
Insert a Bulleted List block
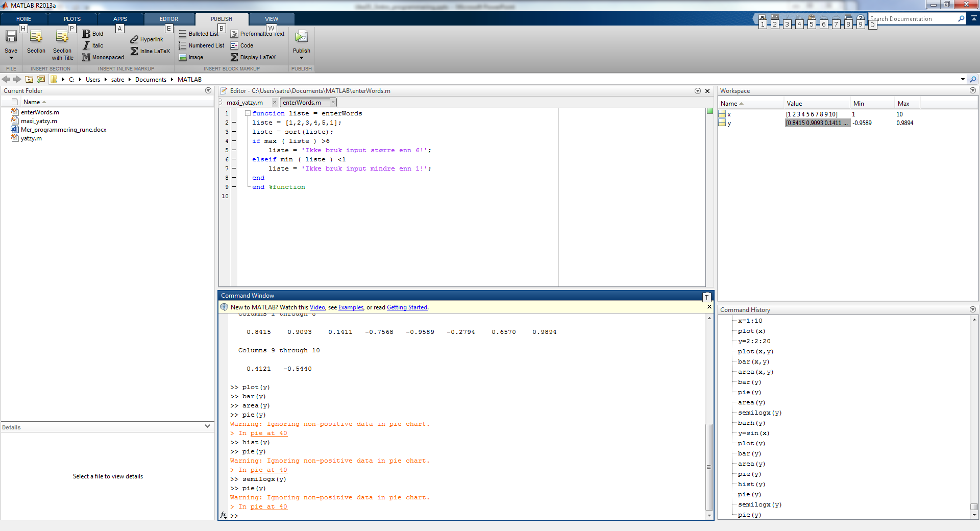tap(199, 34)
